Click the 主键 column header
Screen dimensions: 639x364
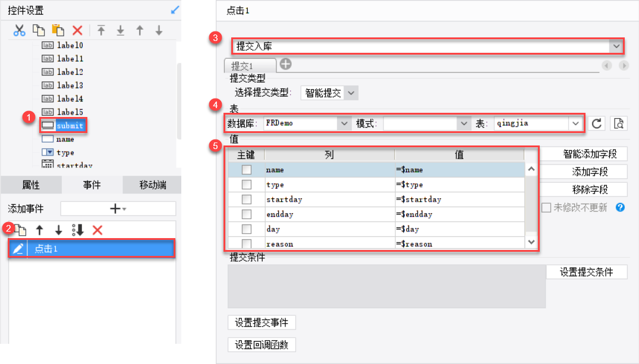[x=246, y=155]
